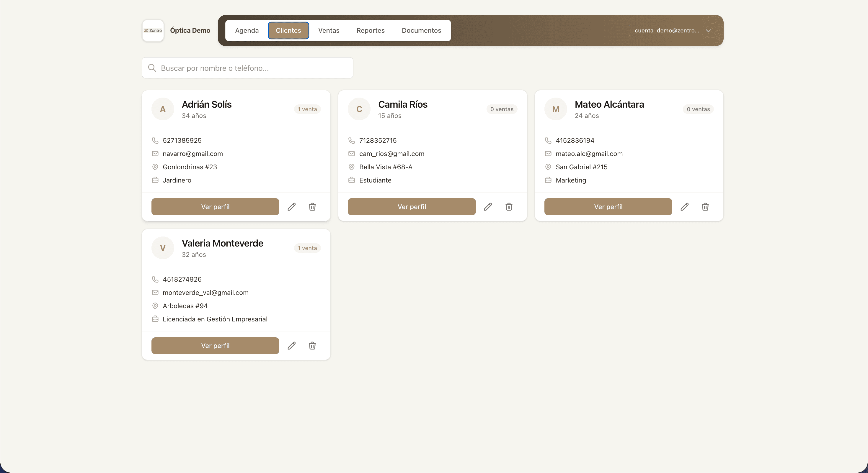Screen dimensions: 868x473
Task: Open Adrián Solís's profile via Ver perfil
Action: [x=215, y=206]
